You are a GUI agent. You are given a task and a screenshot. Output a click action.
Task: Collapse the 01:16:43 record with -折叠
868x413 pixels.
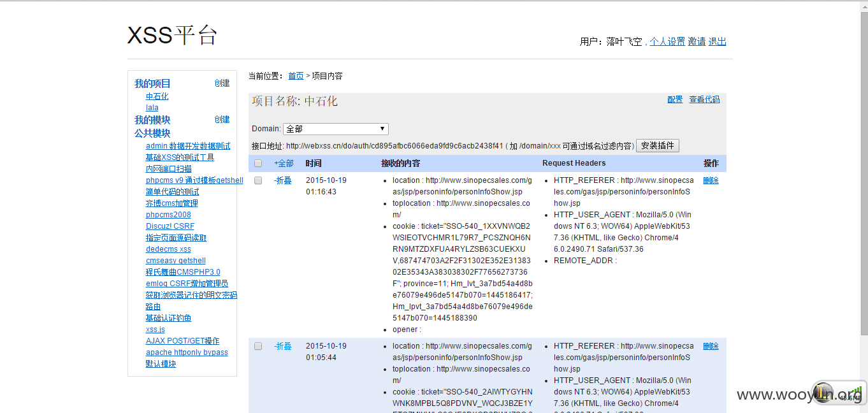tap(283, 180)
